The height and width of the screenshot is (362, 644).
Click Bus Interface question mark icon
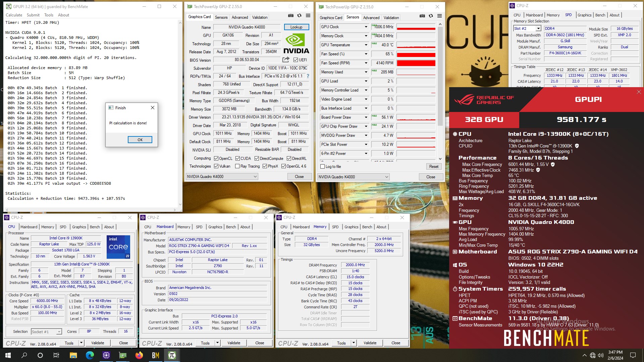coord(308,76)
